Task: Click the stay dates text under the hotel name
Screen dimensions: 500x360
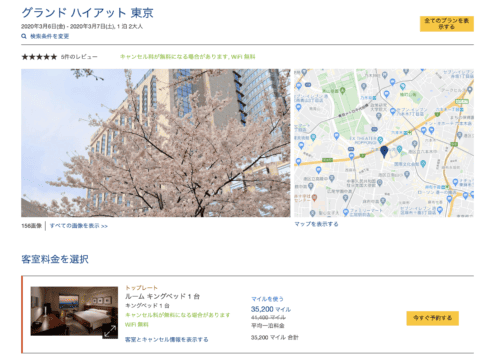Action: [x=82, y=26]
